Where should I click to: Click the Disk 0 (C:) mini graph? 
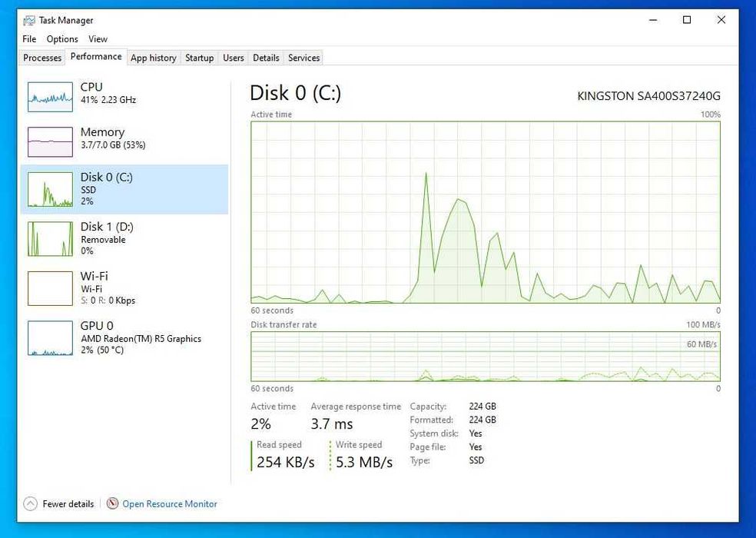[x=50, y=189]
